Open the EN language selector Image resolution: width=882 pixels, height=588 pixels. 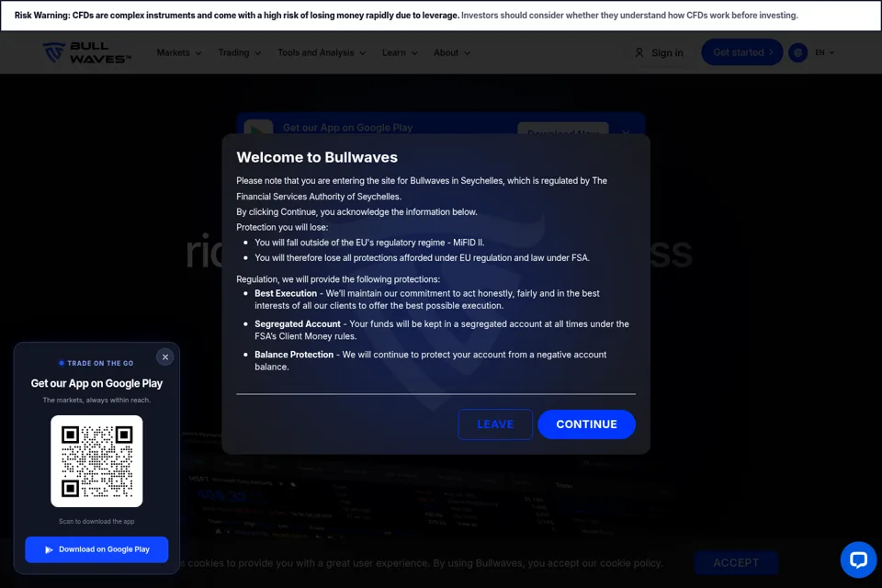[x=825, y=52]
